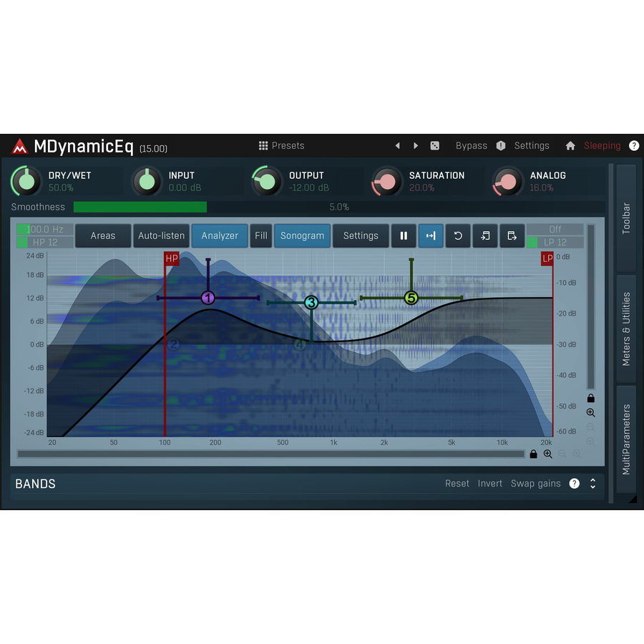Click the Input gain knob
Image resolution: width=644 pixels, height=644 pixels.
(147, 181)
